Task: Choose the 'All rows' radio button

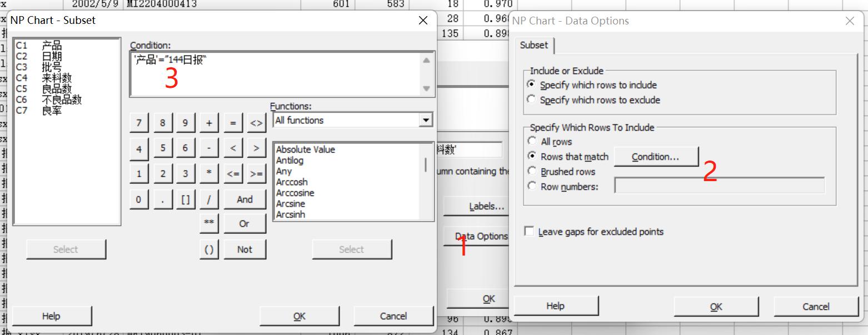Action: (532, 142)
